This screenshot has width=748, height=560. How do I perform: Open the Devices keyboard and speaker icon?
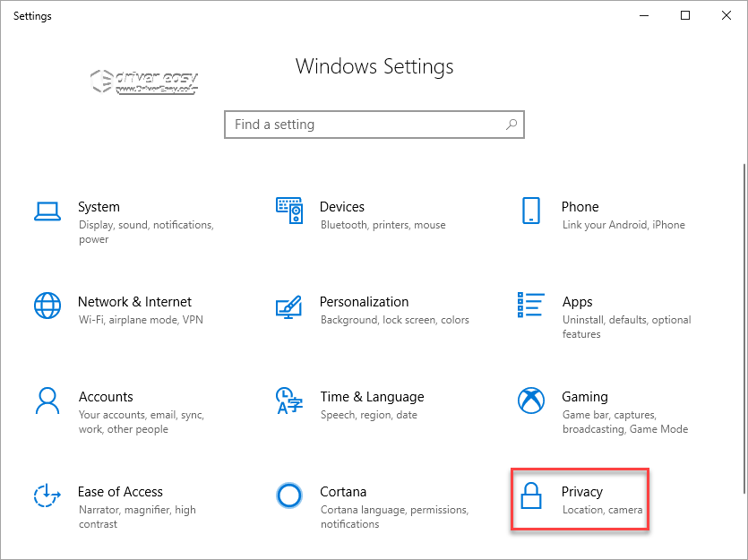[289, 211]
